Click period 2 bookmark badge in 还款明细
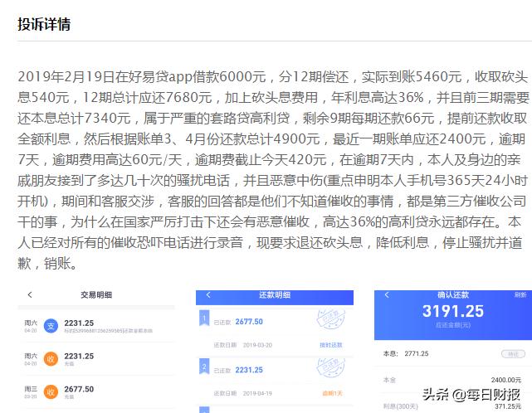The width and height of the screenshot is (532, 413). [x=204, y=367]
